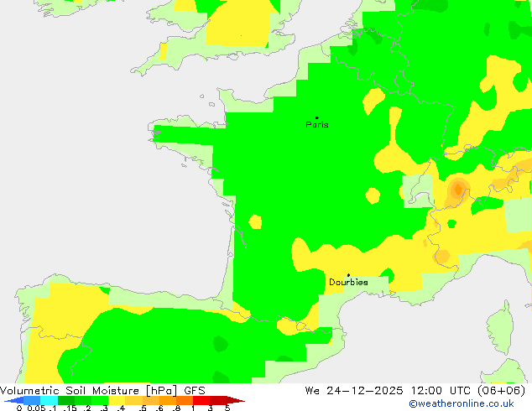
Task: Select the Dourbies marker dot on the map
Action: (x=348, y=275)
